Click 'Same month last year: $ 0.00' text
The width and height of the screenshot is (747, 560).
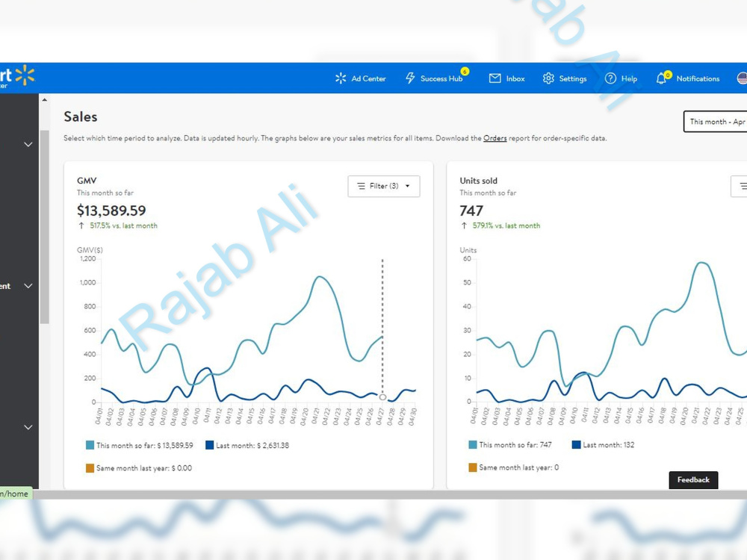pos(144,468)
